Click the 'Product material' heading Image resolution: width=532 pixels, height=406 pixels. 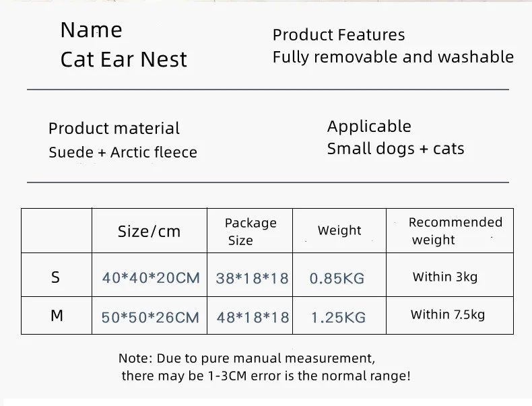point(114,129)
